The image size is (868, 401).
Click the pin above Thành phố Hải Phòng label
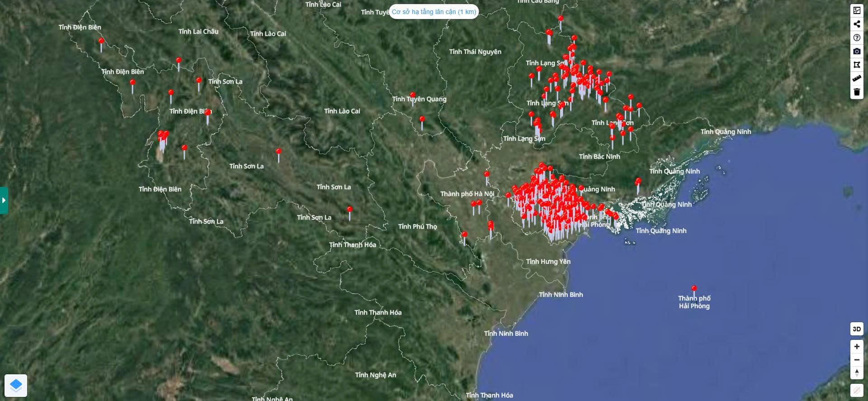[x=694, y=288]
